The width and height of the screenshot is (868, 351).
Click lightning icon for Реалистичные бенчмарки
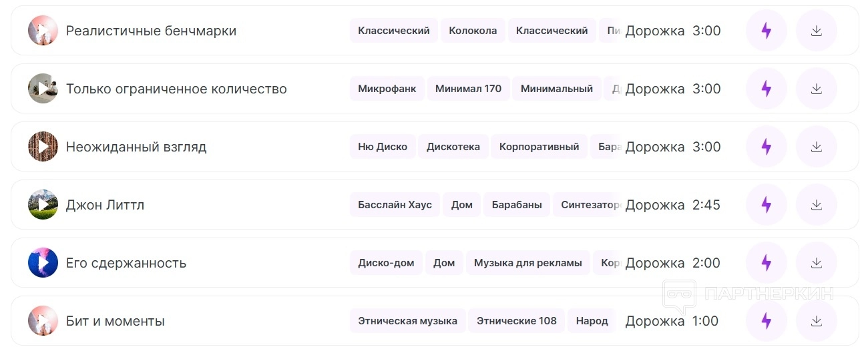[x=766, y=31]
